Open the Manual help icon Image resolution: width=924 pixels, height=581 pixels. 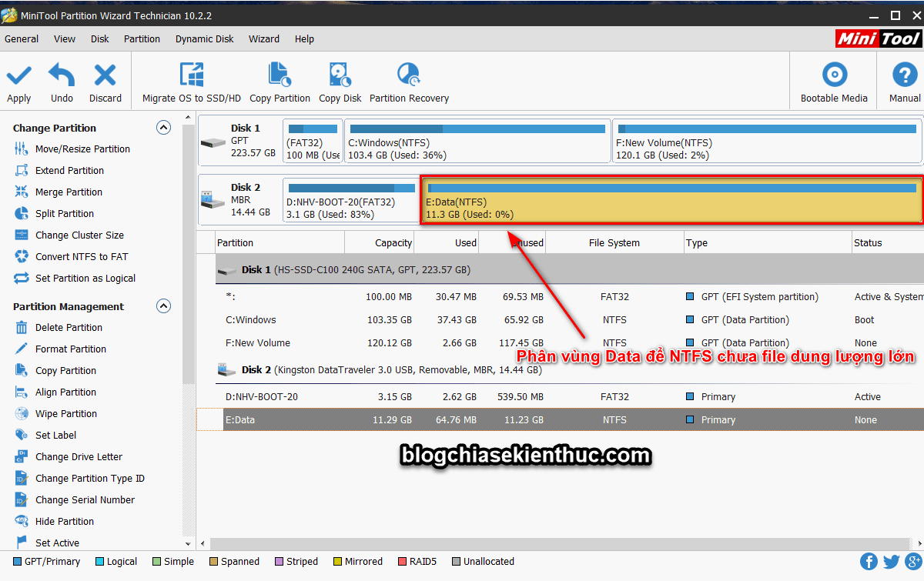(x=904, y=75)
